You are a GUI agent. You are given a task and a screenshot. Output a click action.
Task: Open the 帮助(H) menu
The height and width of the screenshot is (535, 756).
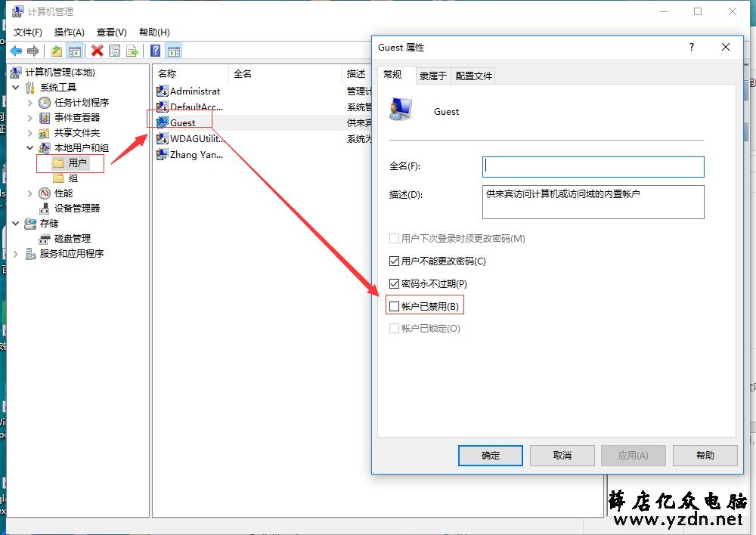pyautogui.click(x=154, y=32)
